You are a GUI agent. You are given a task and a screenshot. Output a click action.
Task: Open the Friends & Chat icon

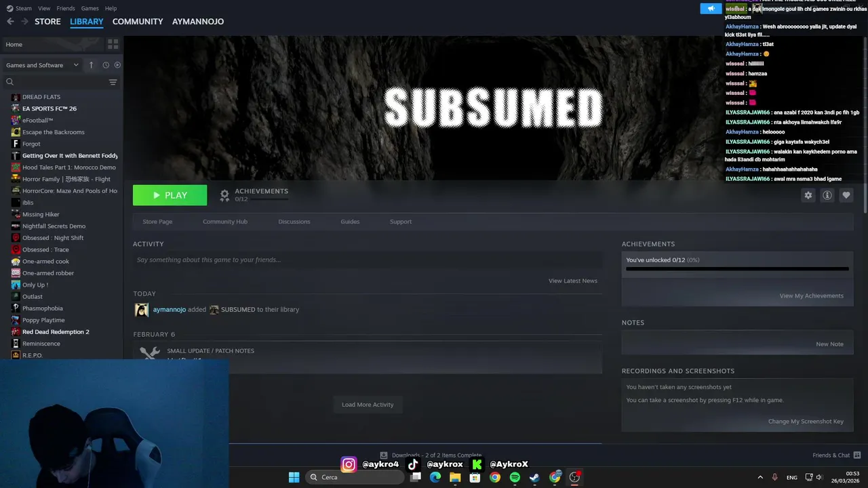[856, 455]
